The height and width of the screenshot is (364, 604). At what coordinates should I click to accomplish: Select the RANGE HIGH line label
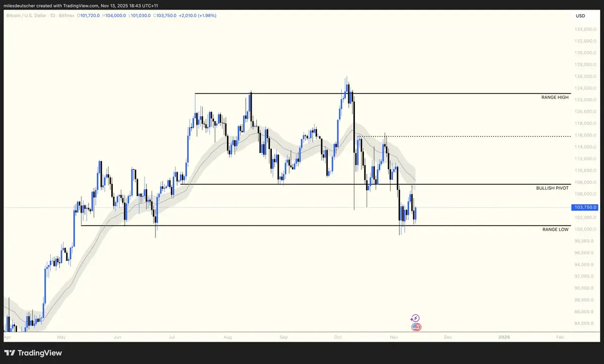(555, 97)
